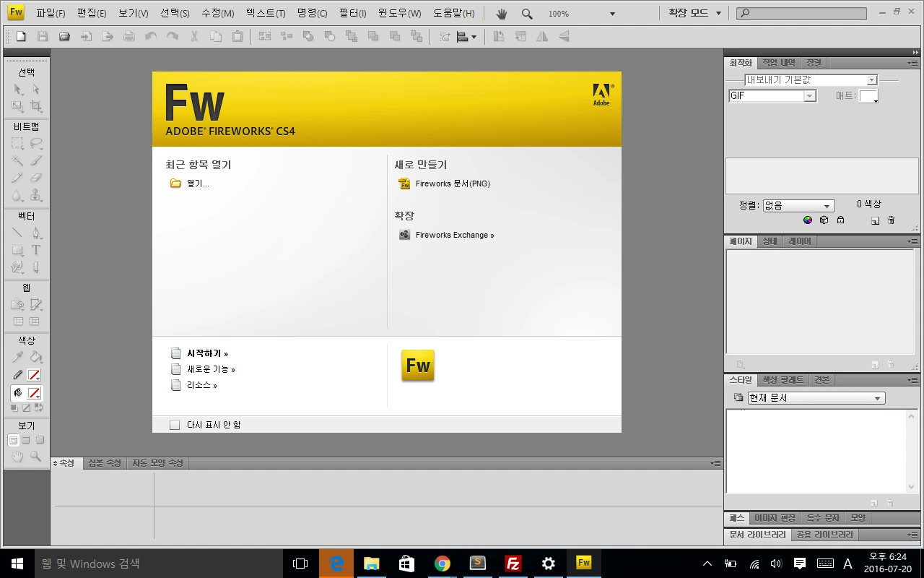
Task: Open the 파일(F) menu
Action: pyautogui.click(x=51, y=13)
